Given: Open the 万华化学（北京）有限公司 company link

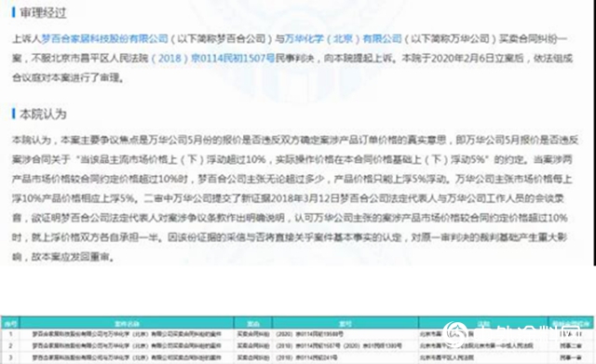Looking at the screenshot, I should tap(343, 39).
